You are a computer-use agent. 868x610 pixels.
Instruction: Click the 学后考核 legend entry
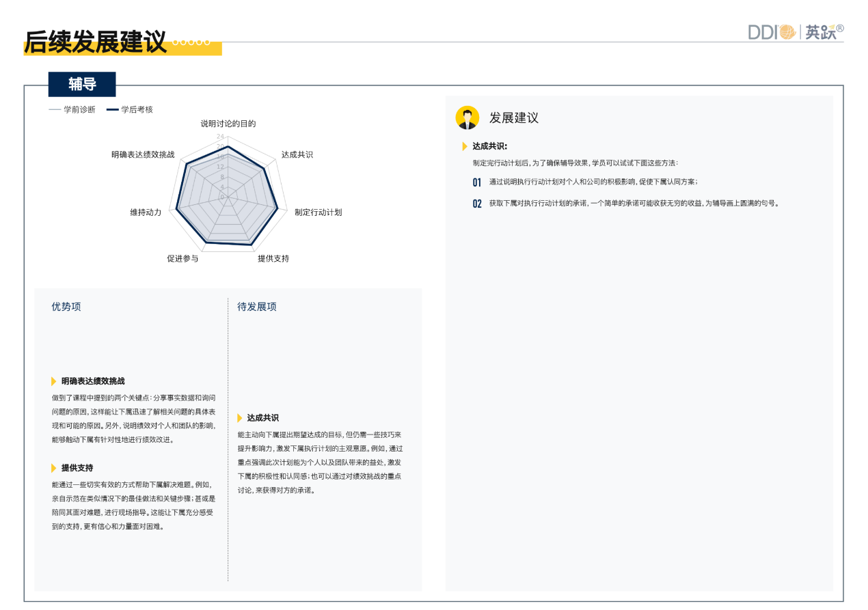(x=130, y=109)
